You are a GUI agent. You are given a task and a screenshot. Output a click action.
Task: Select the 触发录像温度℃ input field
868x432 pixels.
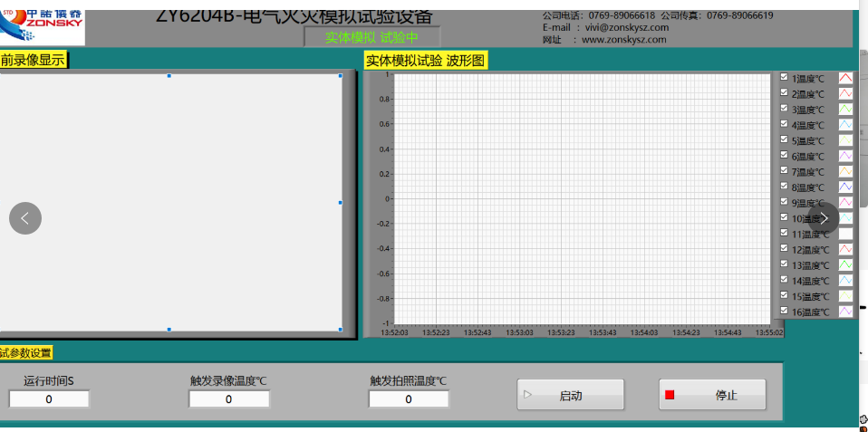point(228,399)
